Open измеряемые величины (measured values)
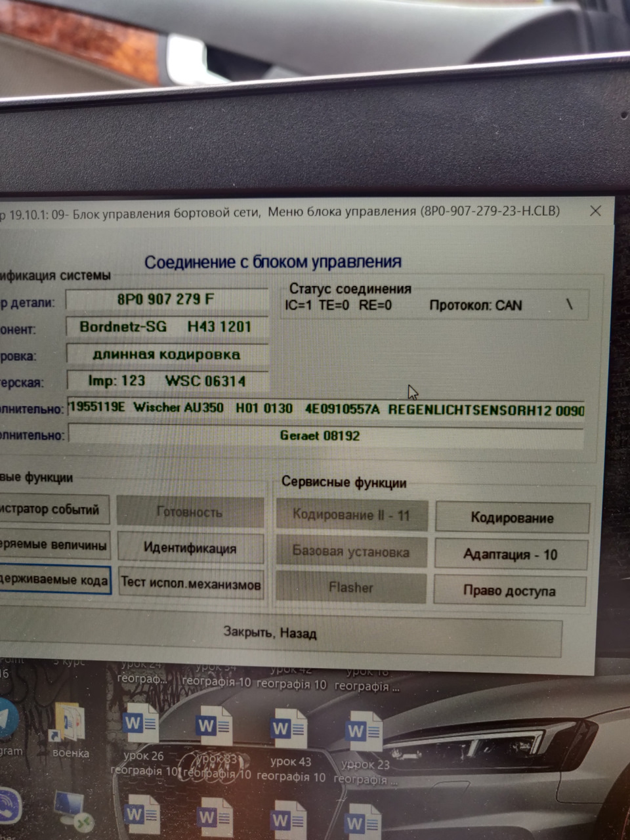Screen dimensions: 630x840 54,545
